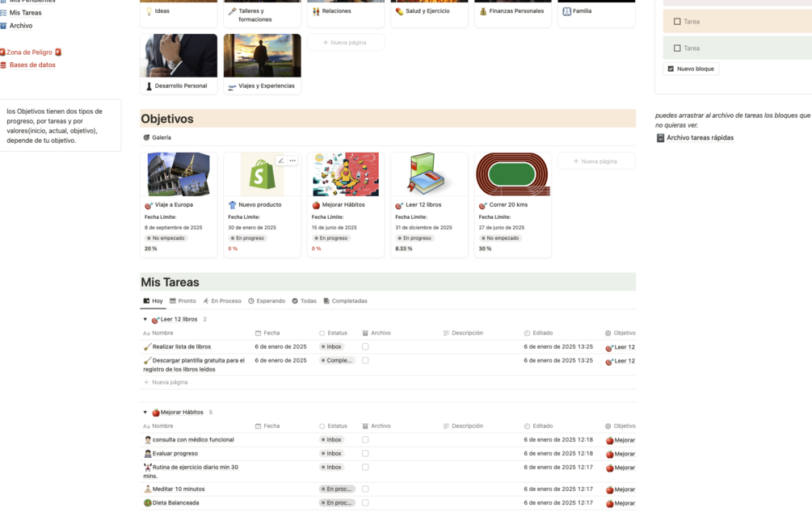Switch to the Completadas tab
Viewport: 812px width, 512px height.
[346, 300]
